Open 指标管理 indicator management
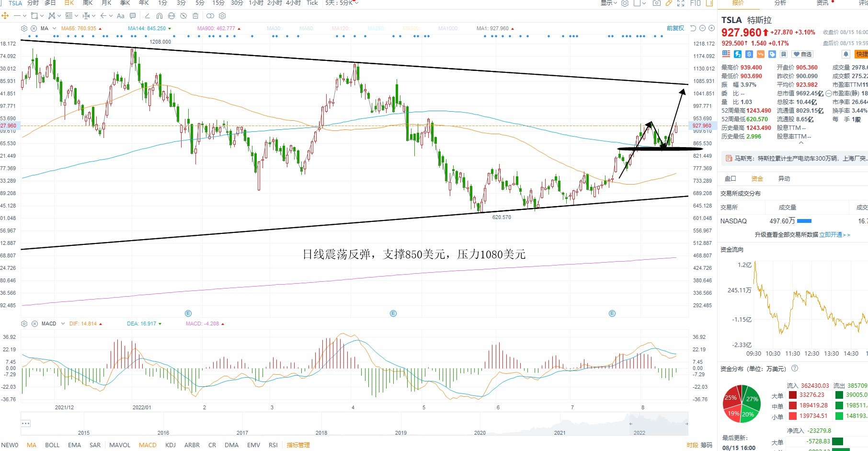 point(298,445)
